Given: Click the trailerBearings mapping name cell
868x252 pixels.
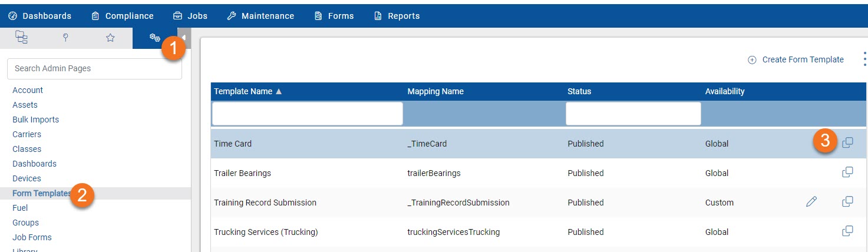Looking at the screenshot, I should point(434,173).
